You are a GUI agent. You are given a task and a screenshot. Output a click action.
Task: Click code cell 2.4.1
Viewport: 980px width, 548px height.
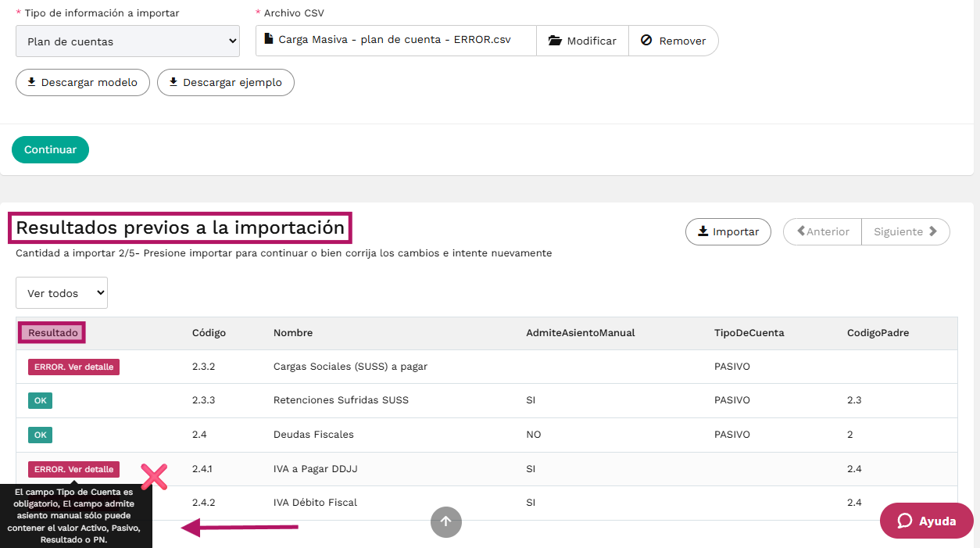pos(202,469)
